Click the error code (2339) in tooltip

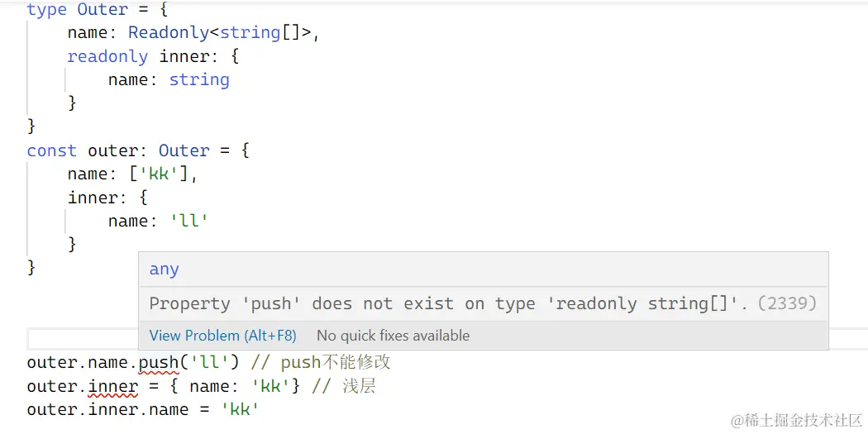point(787,303)
